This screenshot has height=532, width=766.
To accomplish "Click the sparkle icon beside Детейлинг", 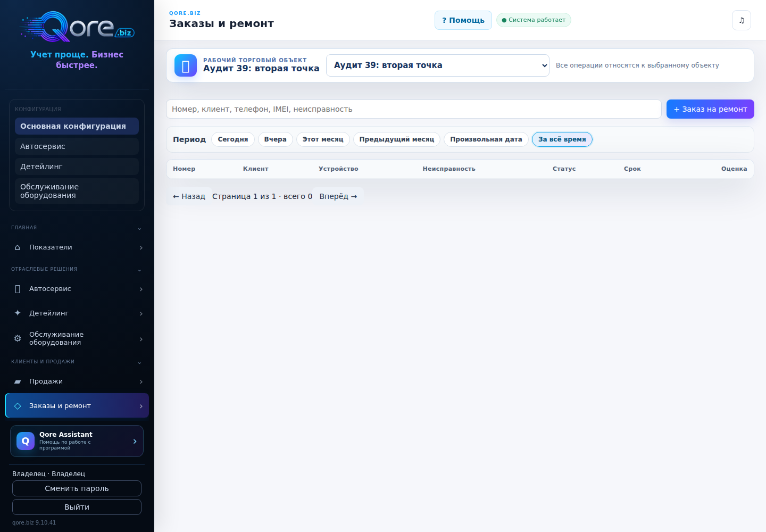I will pos(18,313).
